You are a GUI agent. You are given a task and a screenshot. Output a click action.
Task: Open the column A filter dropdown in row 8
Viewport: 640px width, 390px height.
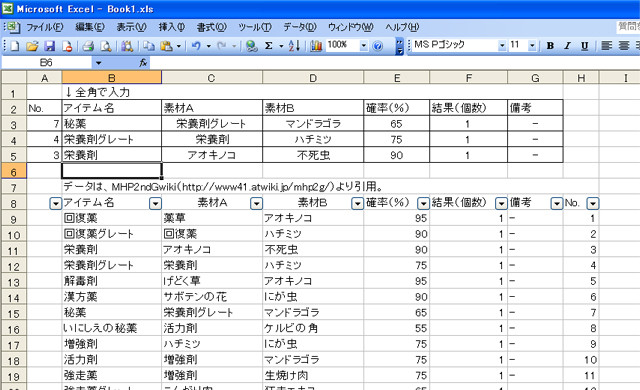(56, 203)
